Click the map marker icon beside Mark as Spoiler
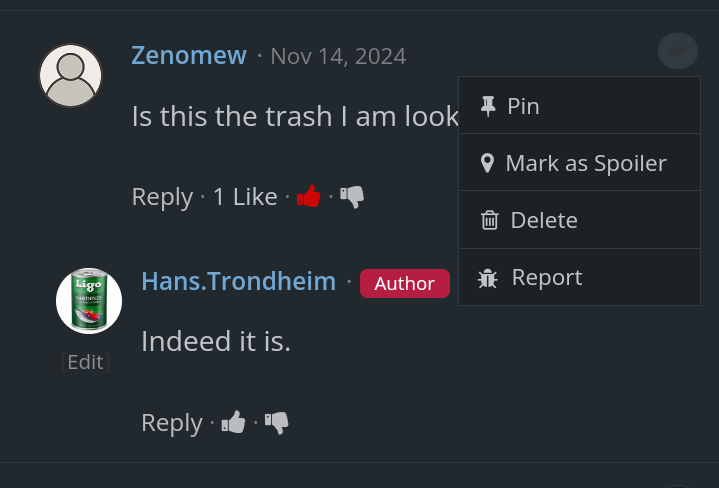719x488 pixels. (487, 163)
